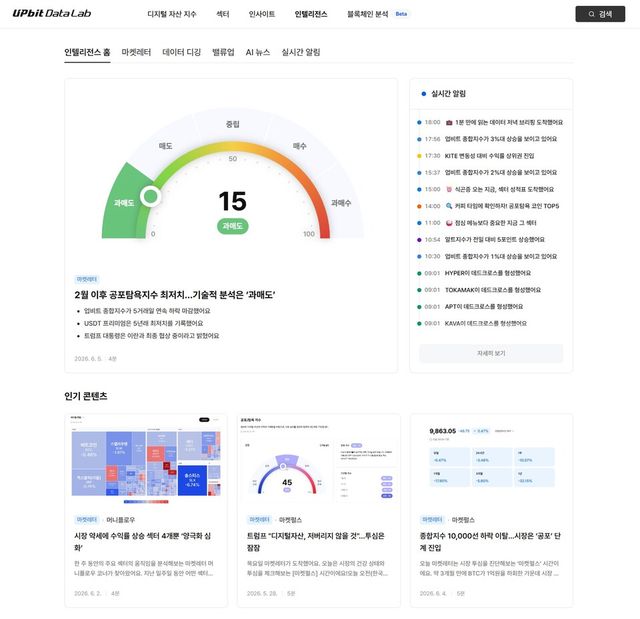Click the 마켓레터 tag on the 트럼프 article card
This screenshot has height=619, width=640.
pos(260,520)
